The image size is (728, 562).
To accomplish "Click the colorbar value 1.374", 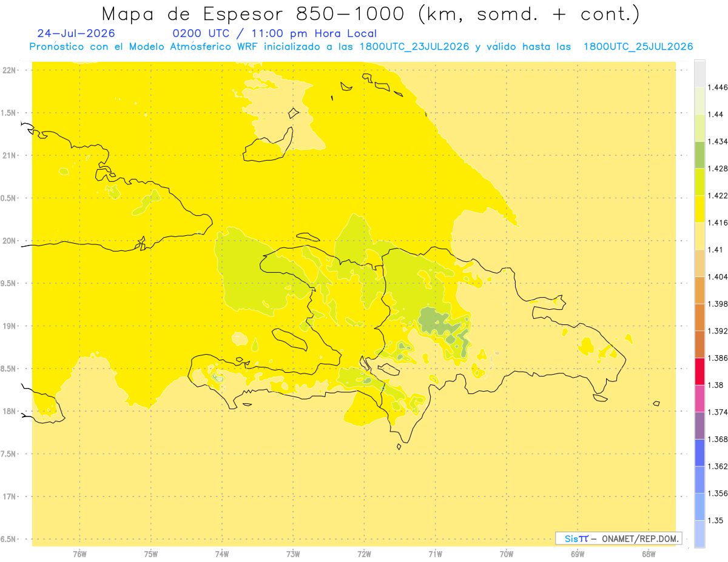I will 719,412.
